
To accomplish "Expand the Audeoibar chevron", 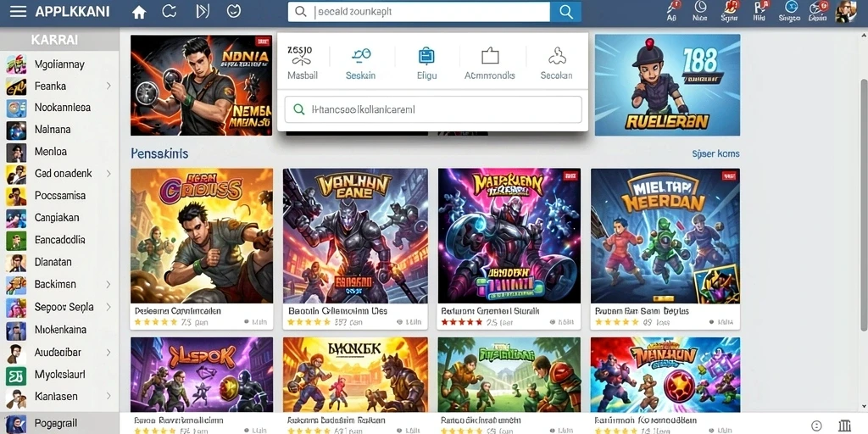I will pyautogui.click(x=108, y=352).
